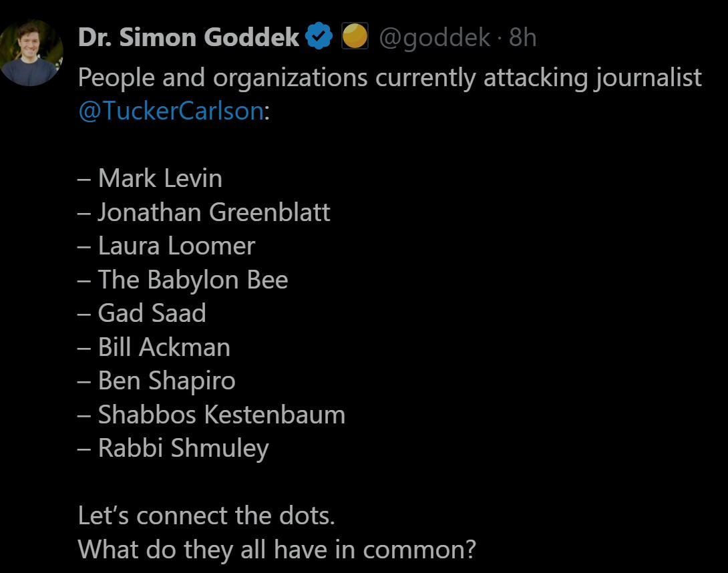Click 'What do they all have in common?' text

tap(277, 549)
